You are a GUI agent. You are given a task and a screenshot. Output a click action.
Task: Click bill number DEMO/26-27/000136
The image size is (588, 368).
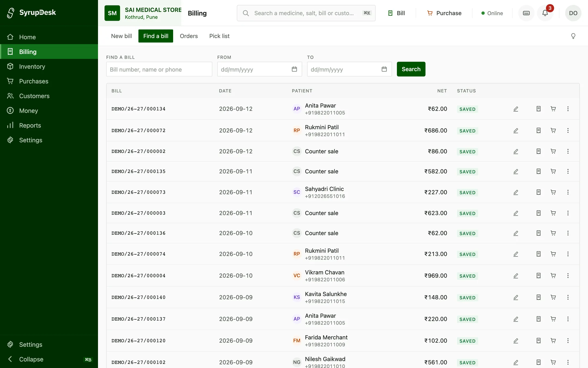pos(139,233)
